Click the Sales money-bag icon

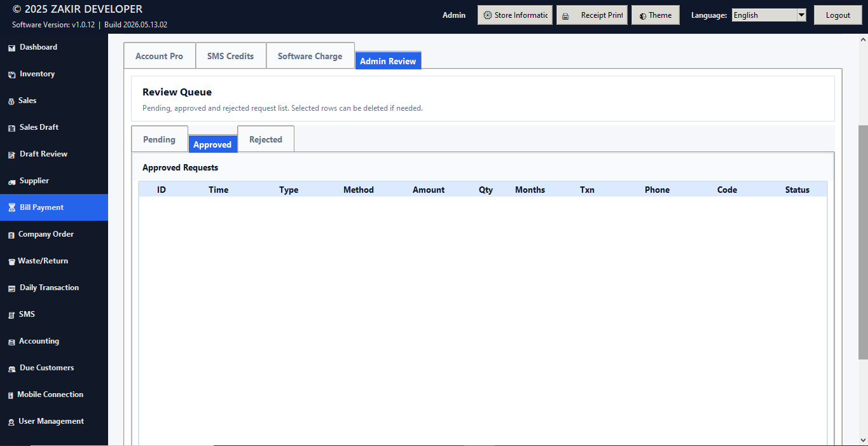coord(11,101)
